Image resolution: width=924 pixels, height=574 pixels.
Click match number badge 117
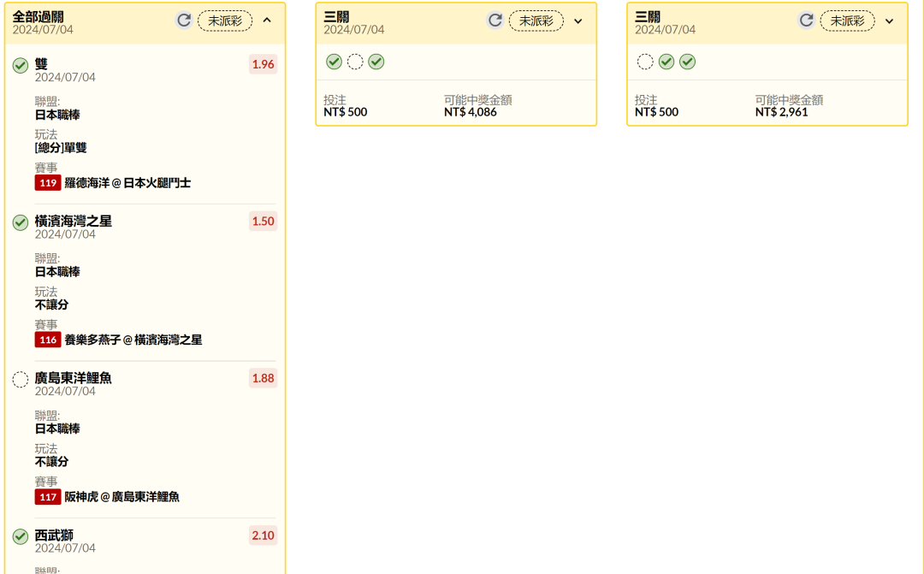[48, 497]
